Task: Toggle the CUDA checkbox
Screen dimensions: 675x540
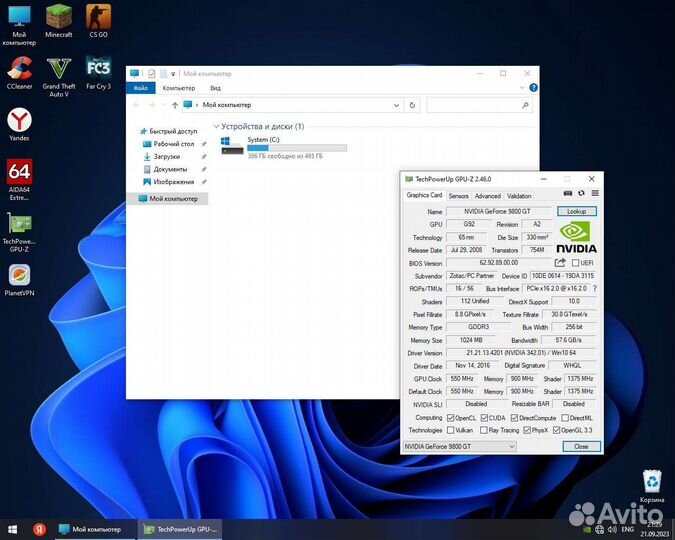Action: (484, 418)
